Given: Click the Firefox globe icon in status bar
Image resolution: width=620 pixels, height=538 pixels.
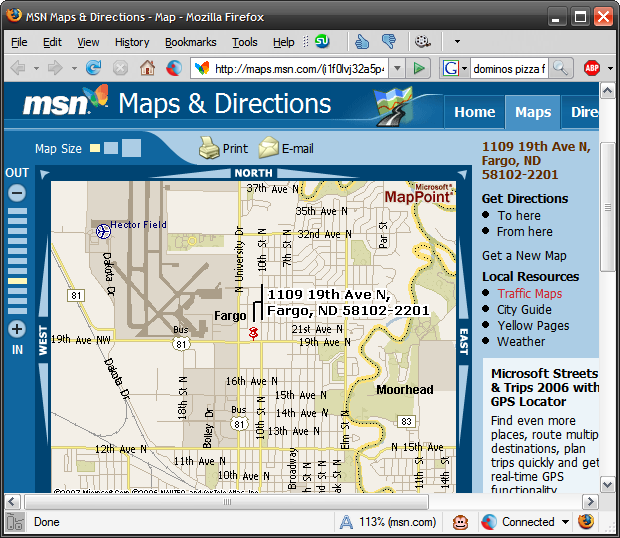Looking at the screenshot, I should (x=586, y=521).
